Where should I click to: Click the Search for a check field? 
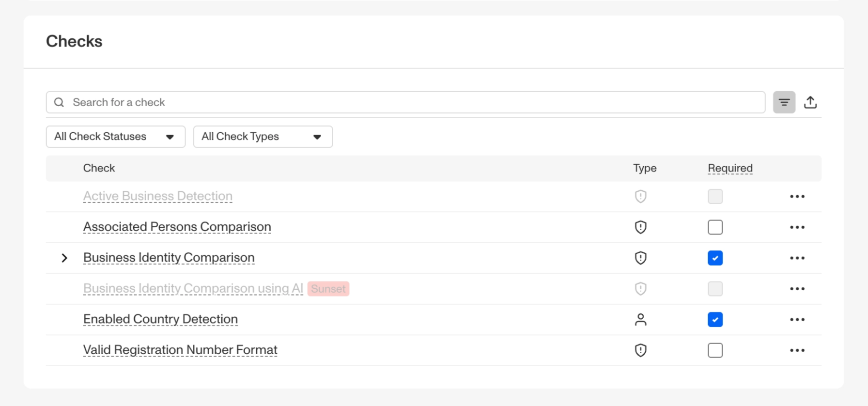click(406, 102)
